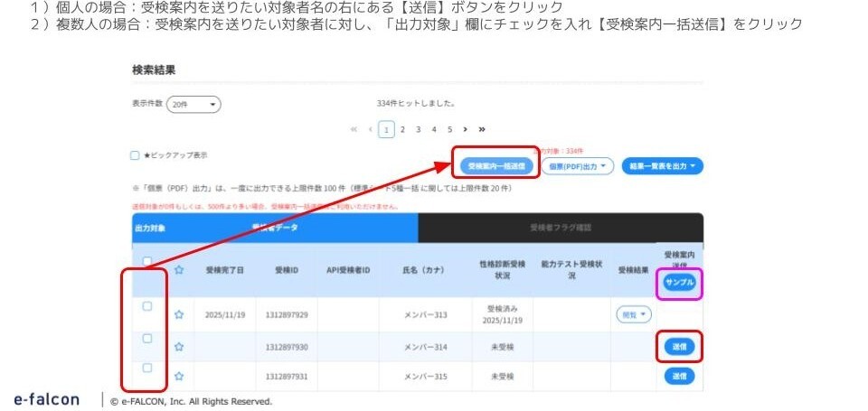The image size is (868, 411).
Task: Check the select-all box in 出力対象 header
Action: coord(146,262)
